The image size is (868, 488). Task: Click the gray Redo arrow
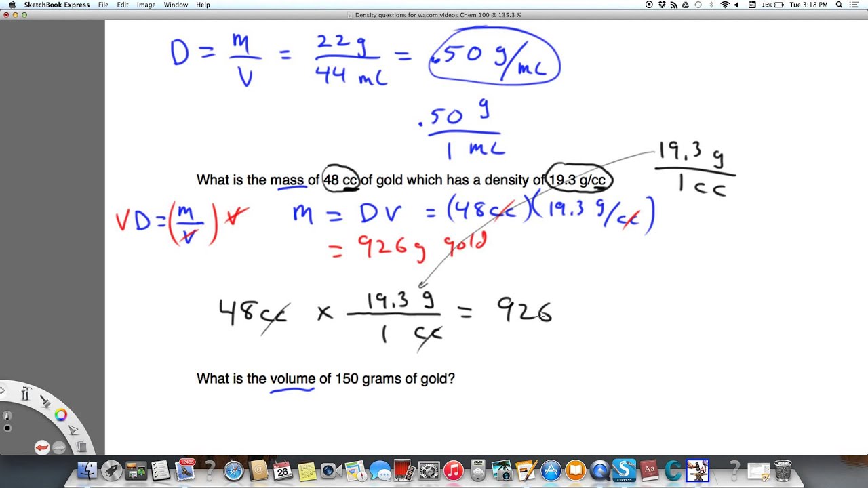(59, 447)
